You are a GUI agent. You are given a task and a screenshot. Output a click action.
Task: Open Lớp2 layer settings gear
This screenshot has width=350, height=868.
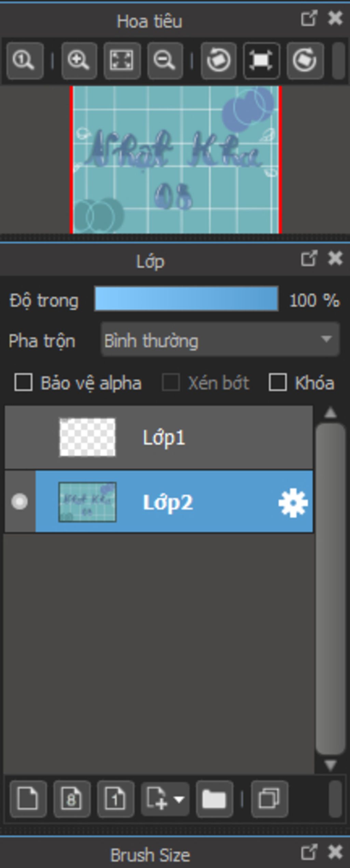pos(293,502)
